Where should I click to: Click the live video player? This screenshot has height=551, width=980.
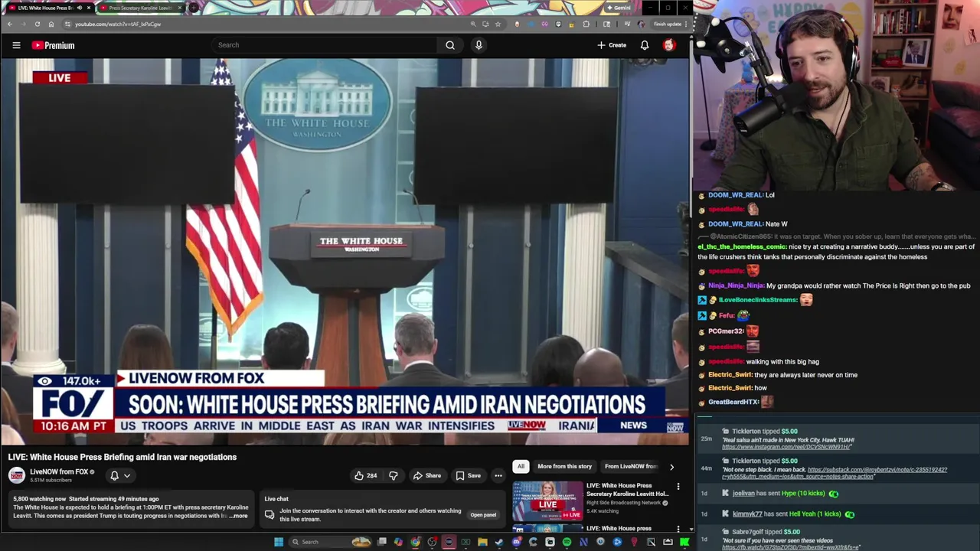click(345, 251)
